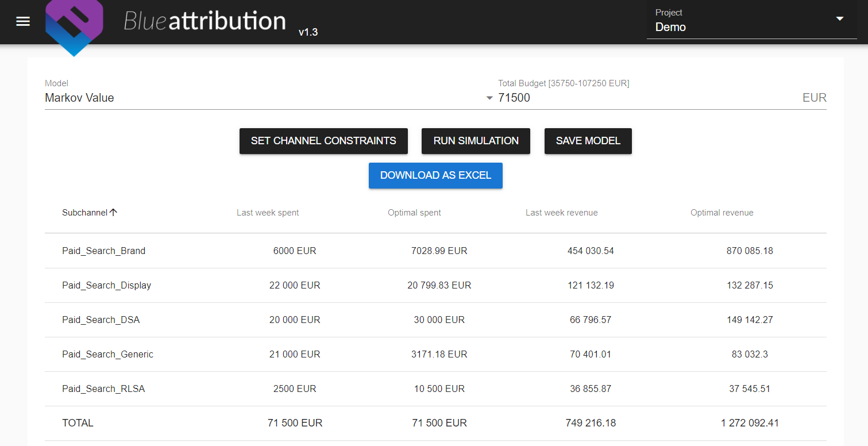Image resolution: width=868 pixels, height=446 pixels.
Task: Sort by Optimal revenue column header
Action: point(722,213)
